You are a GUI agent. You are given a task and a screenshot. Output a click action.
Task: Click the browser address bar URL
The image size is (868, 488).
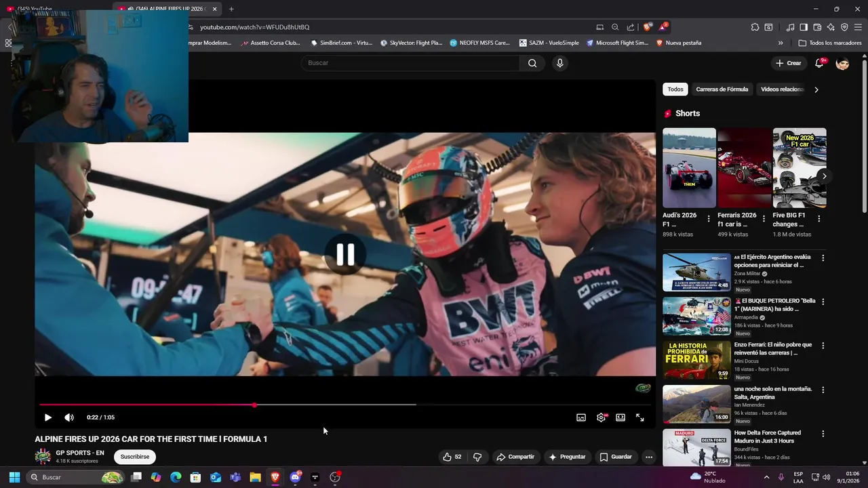tap(254, 27)
